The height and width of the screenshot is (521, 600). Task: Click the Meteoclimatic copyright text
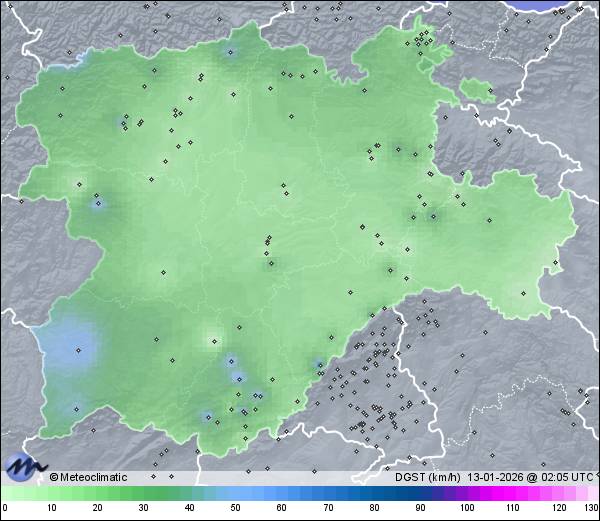tap(89, 477)
